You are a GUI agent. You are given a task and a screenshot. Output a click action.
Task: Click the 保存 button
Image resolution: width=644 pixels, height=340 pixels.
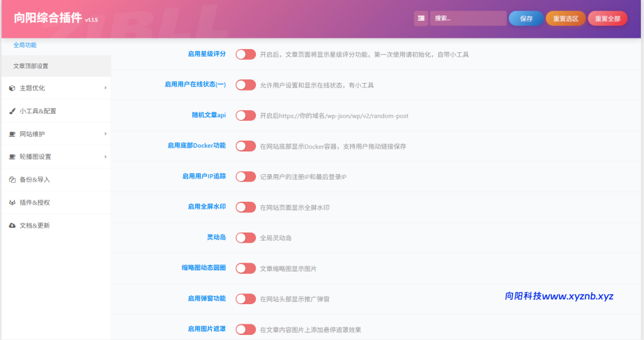(x=526, y=18)
